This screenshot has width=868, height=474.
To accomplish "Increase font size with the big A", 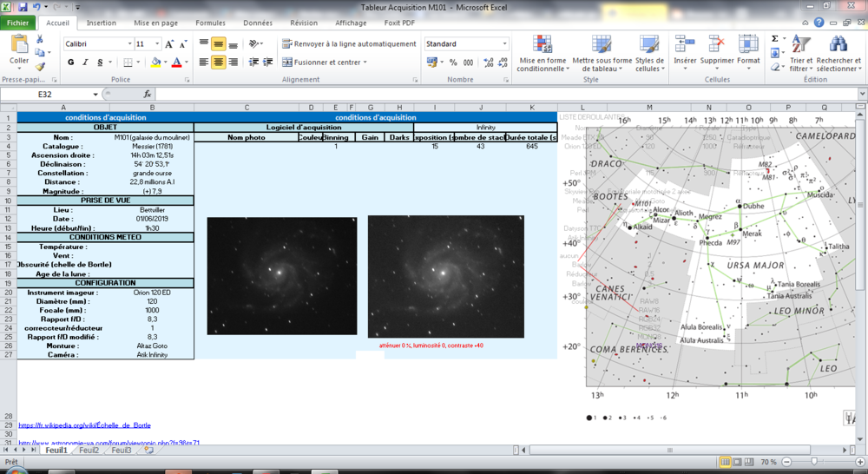I will tap(169, 43).
